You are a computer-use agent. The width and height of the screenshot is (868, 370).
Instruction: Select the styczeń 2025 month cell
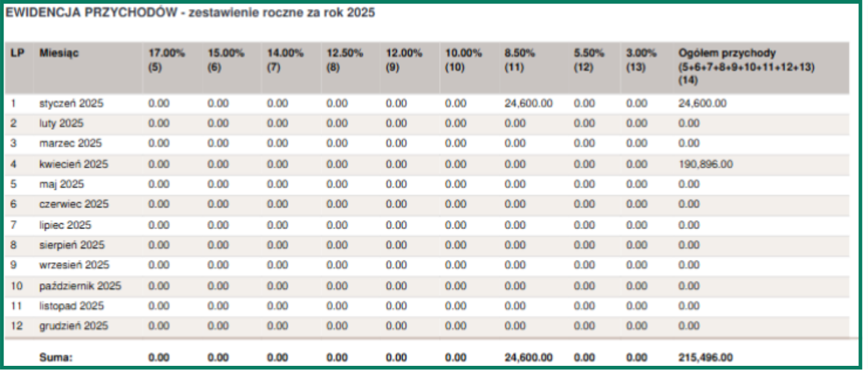coord(71,104)
